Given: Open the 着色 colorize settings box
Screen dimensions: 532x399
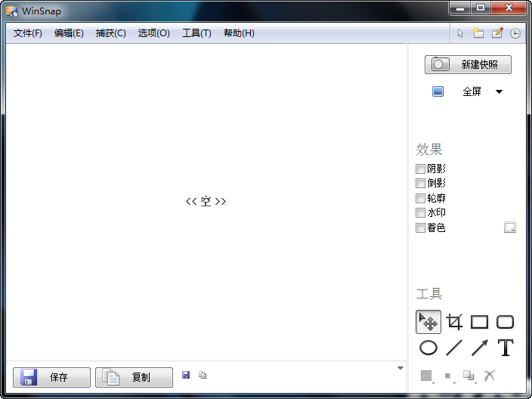Looking at the screenshot, I should point(510,227).
